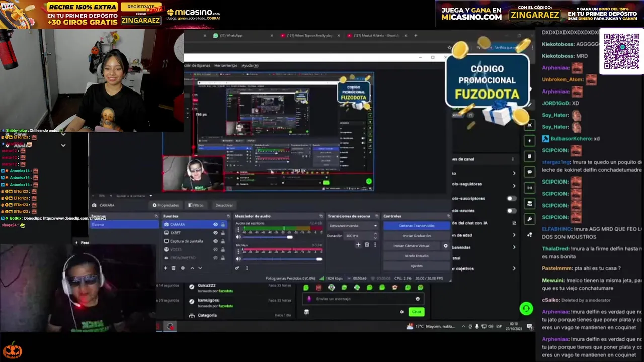This screenshot has width=644, height=362.
Task: Hide Captura de pantalla source eye icon
Action: (x=215, y=241)
